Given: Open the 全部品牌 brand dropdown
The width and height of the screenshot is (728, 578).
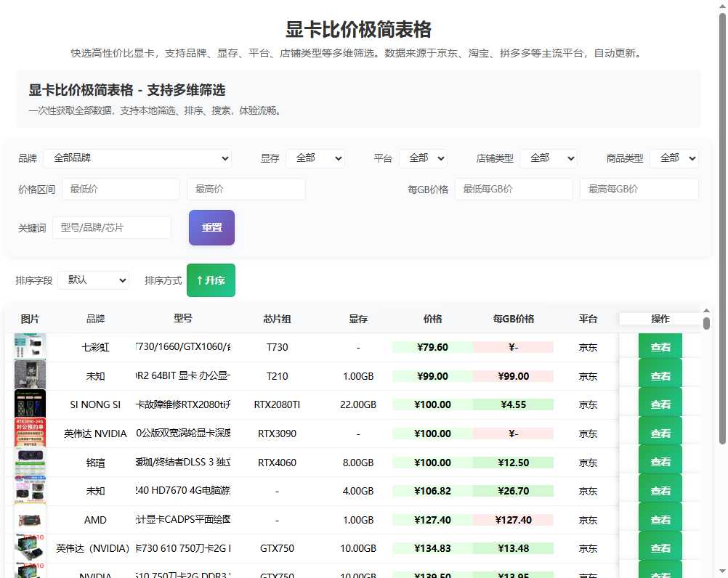Looking at the screenshot, I should [138, 158].
